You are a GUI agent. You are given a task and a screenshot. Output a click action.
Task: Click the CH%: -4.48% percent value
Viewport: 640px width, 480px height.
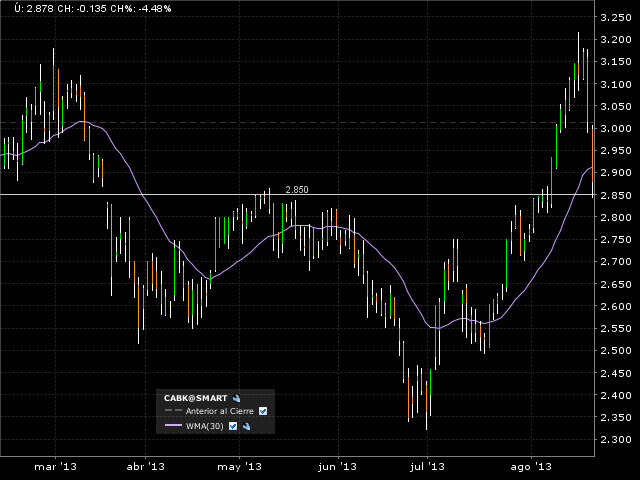coord(141,9)
